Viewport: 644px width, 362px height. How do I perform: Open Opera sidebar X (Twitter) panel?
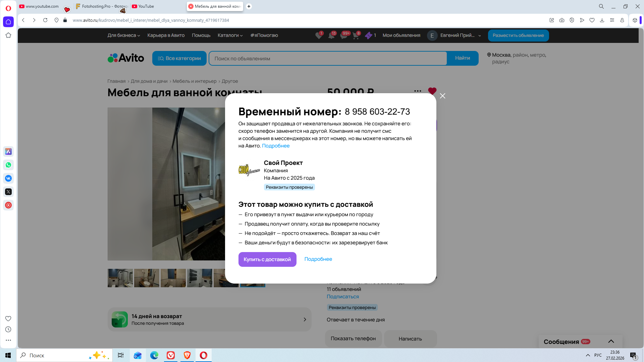pyautogui.click(x=8, y=192)
